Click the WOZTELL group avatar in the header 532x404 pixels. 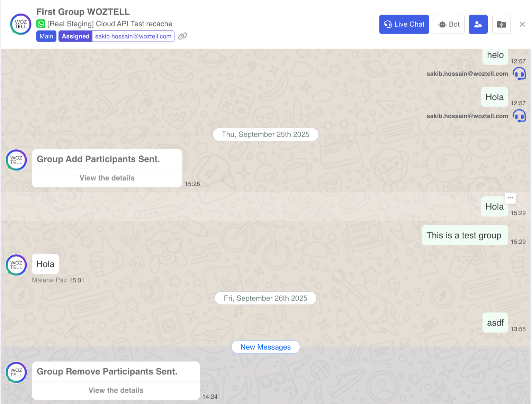point(21,24)
